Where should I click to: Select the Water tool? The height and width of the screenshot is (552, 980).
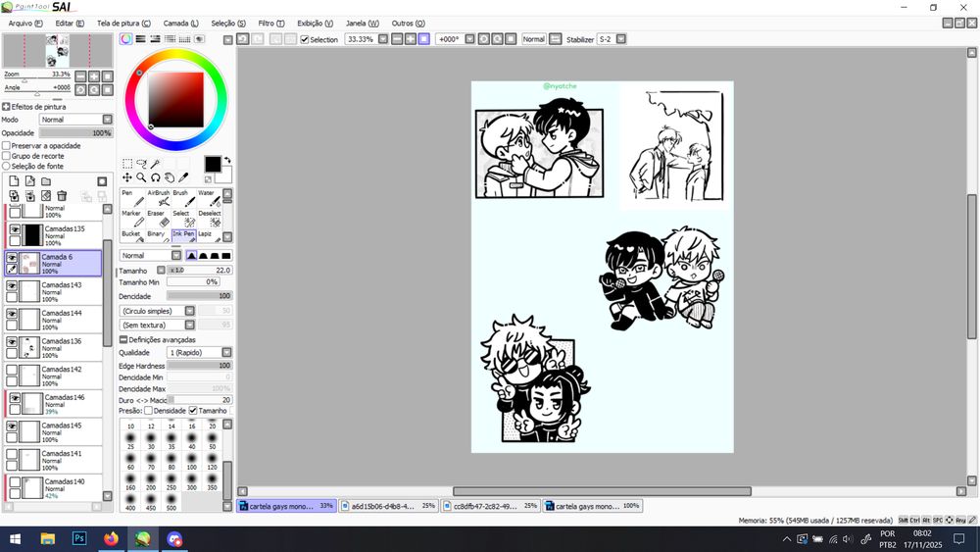209,198
